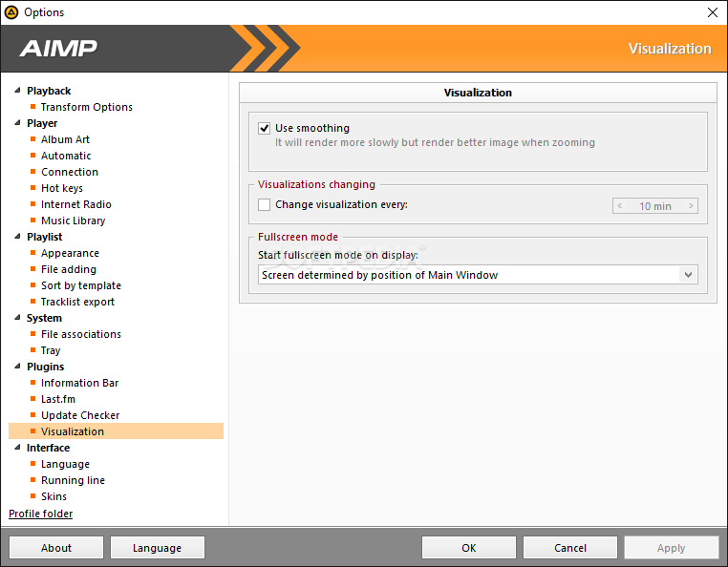This screenshot has width=728, height=567.
Task: Click the About button
Action: click(56, 548)
